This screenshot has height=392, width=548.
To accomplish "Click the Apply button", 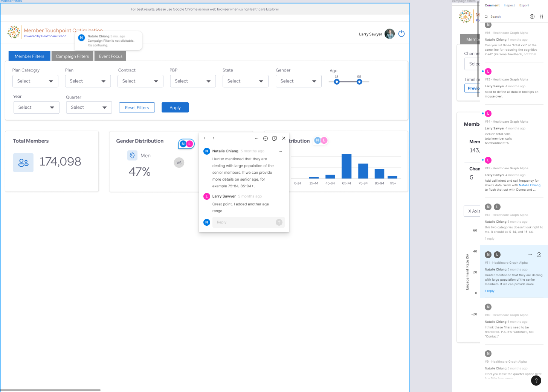I will pos(175,108).
